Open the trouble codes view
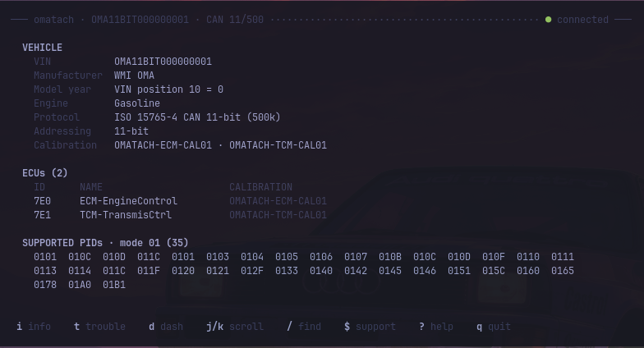This screenshot has height=348, width=644. (100, 327)
